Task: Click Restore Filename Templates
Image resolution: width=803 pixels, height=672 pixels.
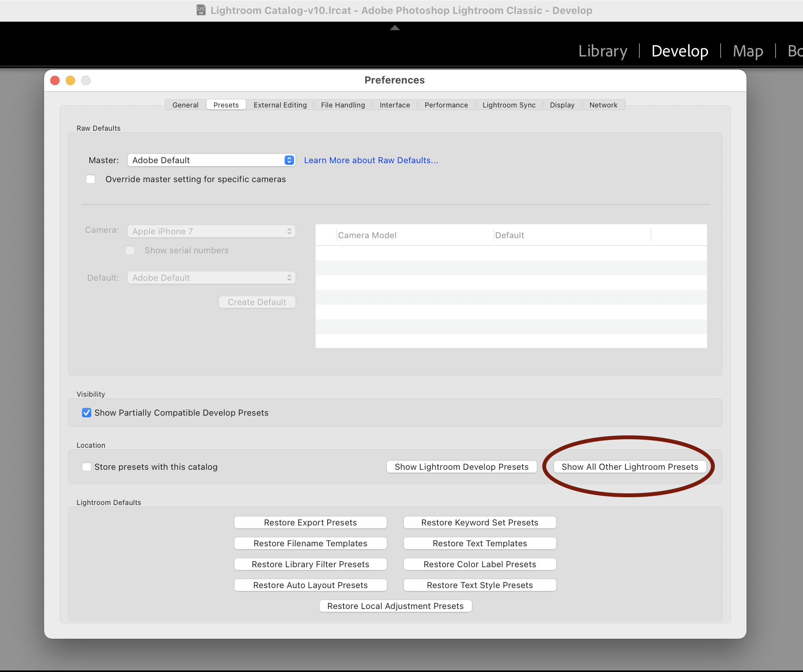Action: pos(310,543)
